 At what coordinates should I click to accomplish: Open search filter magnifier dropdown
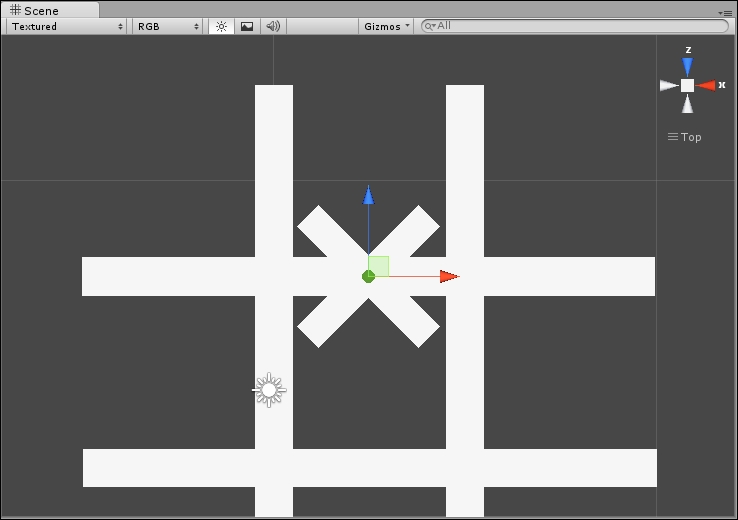[x=430, y=26]
